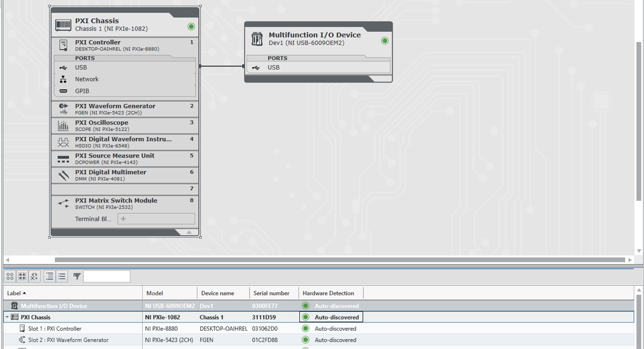Click the status dot in Multifunction I/O Device table row
This screenshot has height=349, width=644.
pos(305,305)
